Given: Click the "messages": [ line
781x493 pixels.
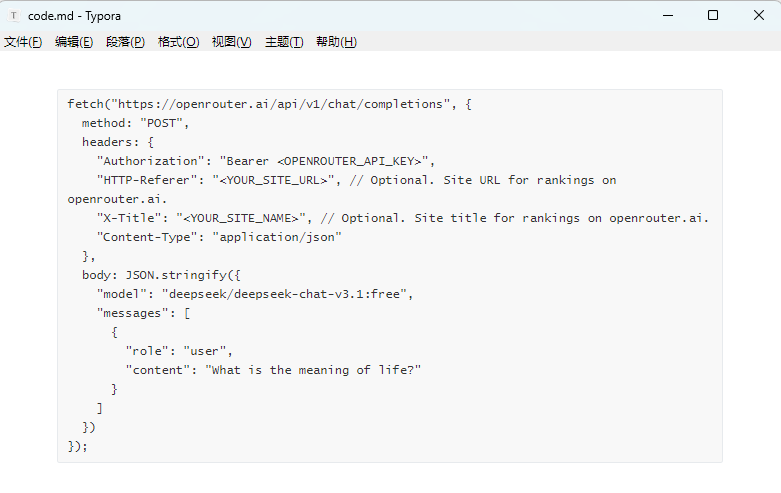Looking at the screenshot, I should [143, 313].
